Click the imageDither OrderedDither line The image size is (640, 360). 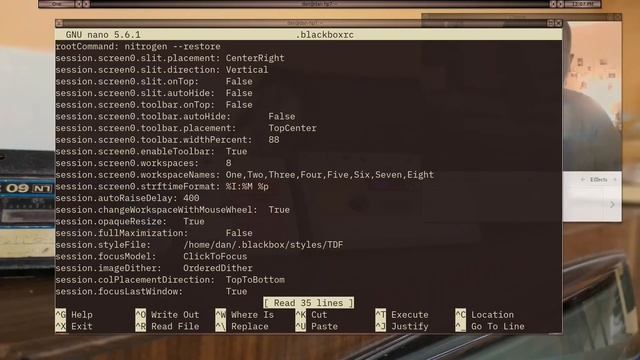(x=154, y=268)
